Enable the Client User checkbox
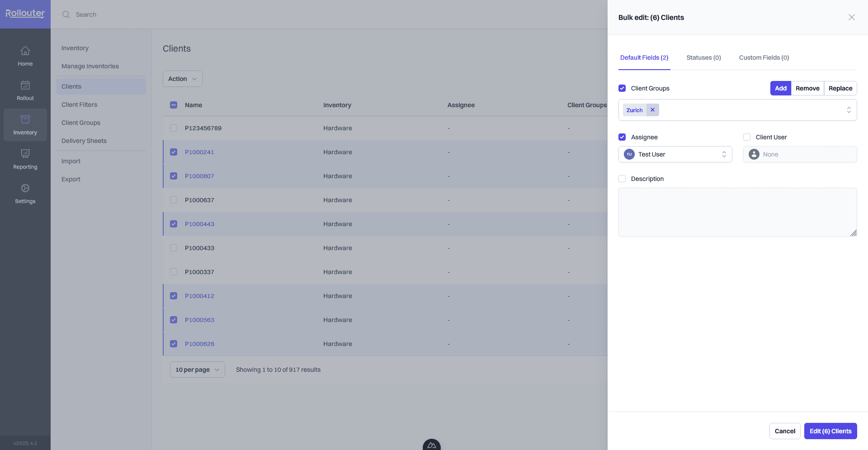 tap(747, 137)
